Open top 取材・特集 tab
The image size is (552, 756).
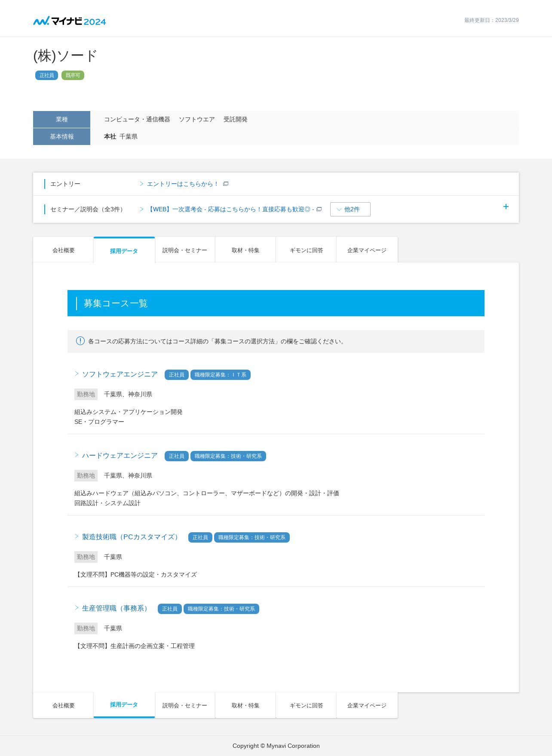pos(245,250)
